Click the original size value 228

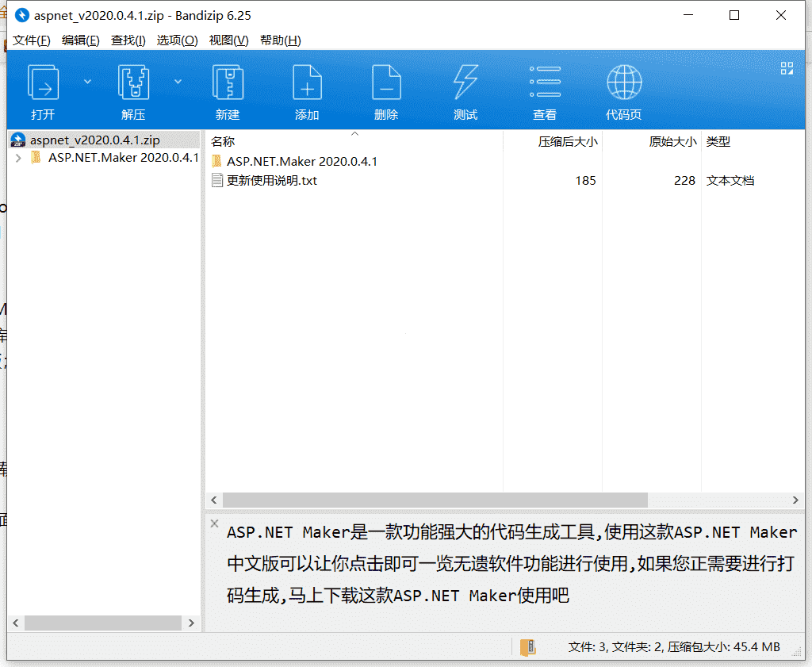(684, 181)
